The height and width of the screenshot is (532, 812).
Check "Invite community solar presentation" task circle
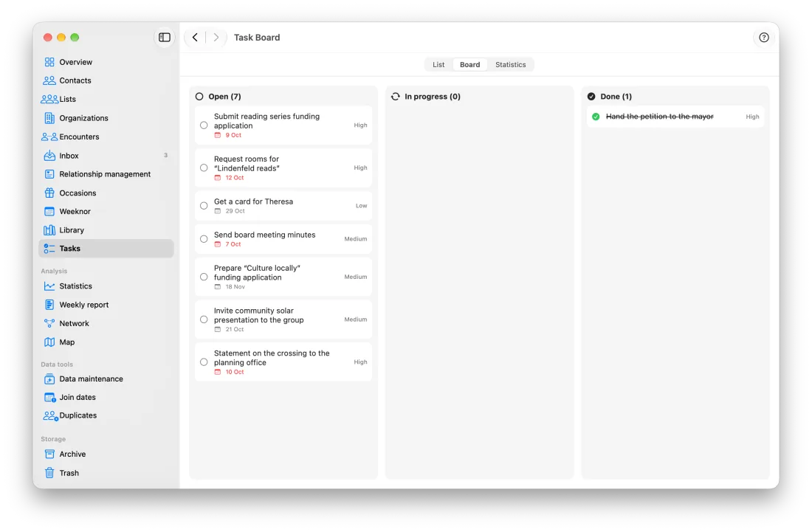pos(204,319)
